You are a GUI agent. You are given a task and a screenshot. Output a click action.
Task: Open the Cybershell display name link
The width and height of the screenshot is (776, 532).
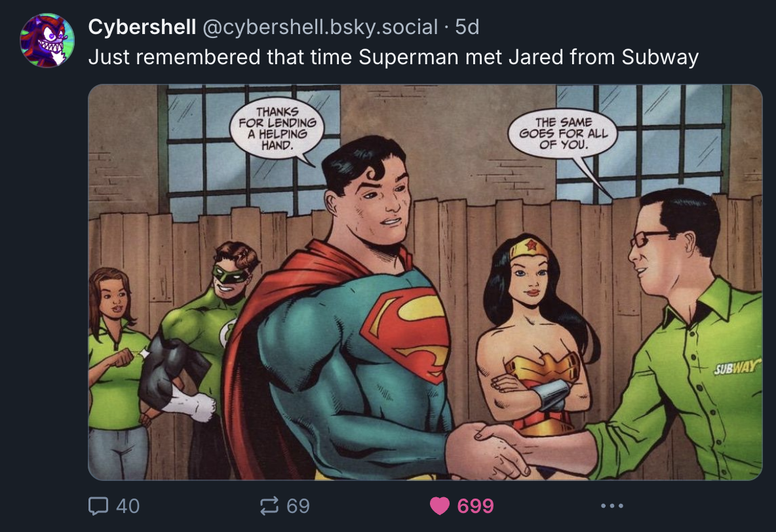[x=142, y=27]
